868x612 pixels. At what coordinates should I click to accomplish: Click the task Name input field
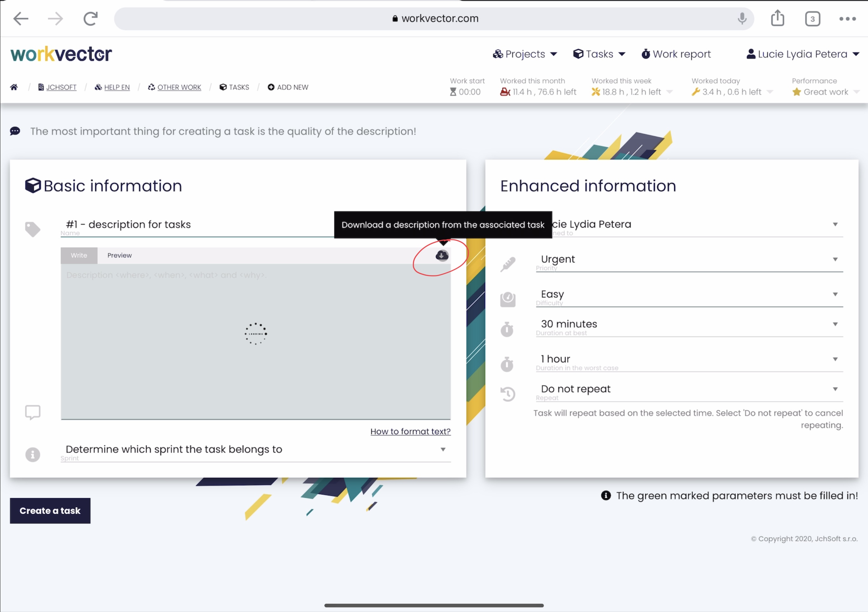click(x=197, y=225)
